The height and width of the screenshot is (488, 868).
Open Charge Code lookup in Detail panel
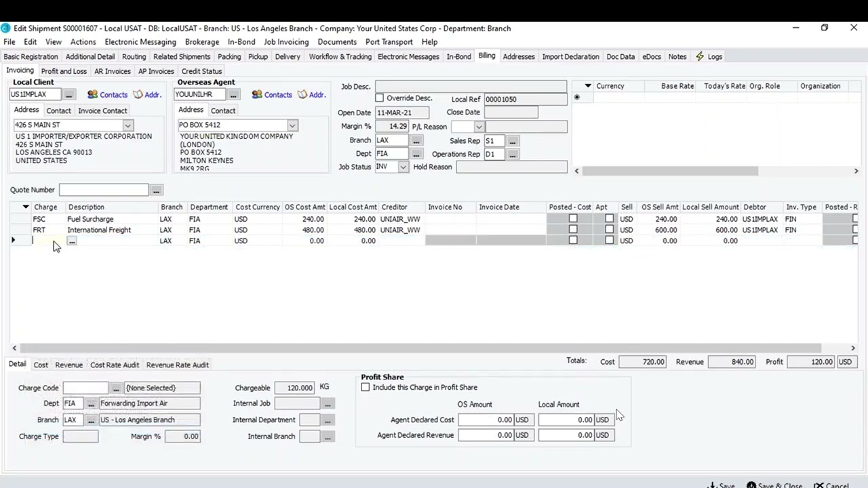click(x=116, y=388)
